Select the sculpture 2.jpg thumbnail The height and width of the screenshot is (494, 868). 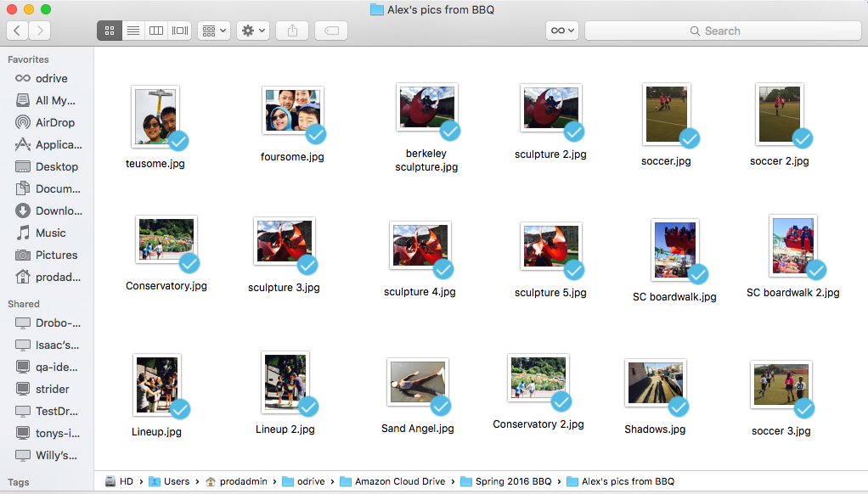(x=551, y=108)
